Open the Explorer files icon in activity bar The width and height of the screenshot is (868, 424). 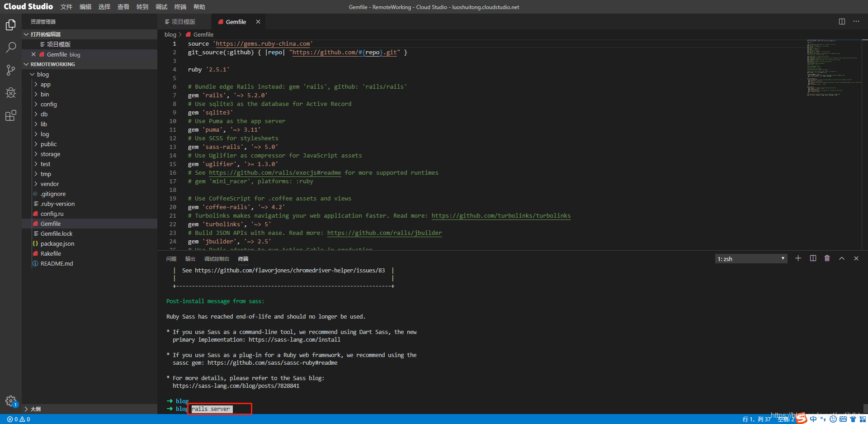(11, 25)
